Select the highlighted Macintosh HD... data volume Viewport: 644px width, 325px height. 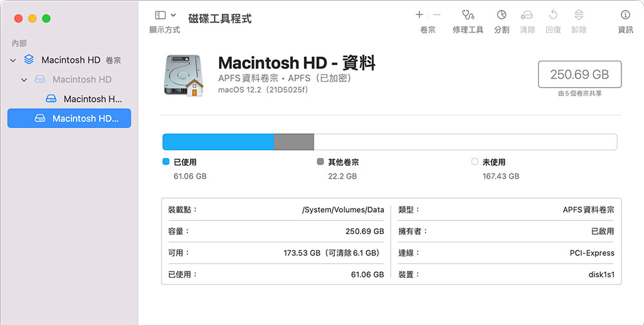coord(69,119)
